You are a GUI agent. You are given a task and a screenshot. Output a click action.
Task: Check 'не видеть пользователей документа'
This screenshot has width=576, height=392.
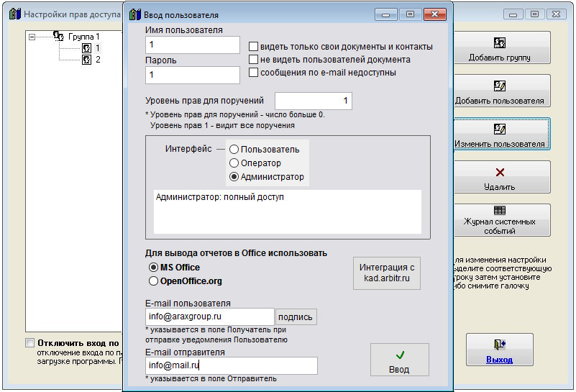point(253,60)
